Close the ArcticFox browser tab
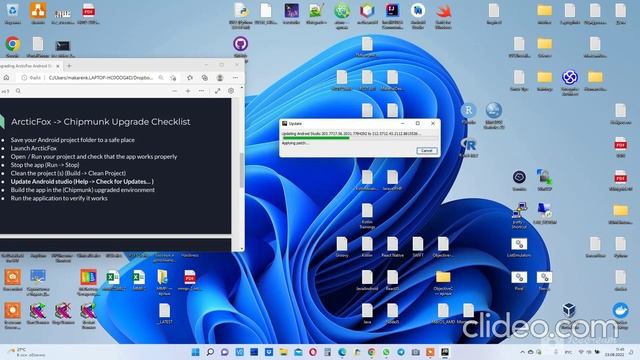 tap(58, 66)
